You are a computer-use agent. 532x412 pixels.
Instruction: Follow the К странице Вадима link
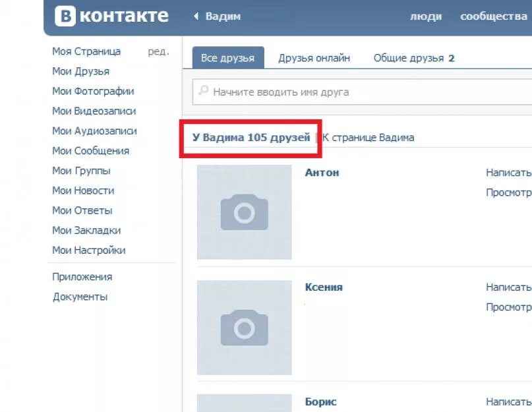368,138
